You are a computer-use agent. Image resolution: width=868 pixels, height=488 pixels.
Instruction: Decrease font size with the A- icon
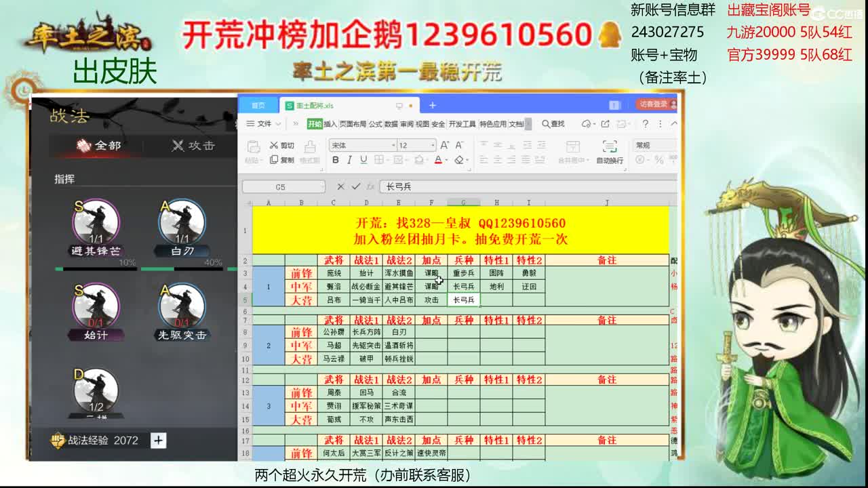[x=460, y=145]
